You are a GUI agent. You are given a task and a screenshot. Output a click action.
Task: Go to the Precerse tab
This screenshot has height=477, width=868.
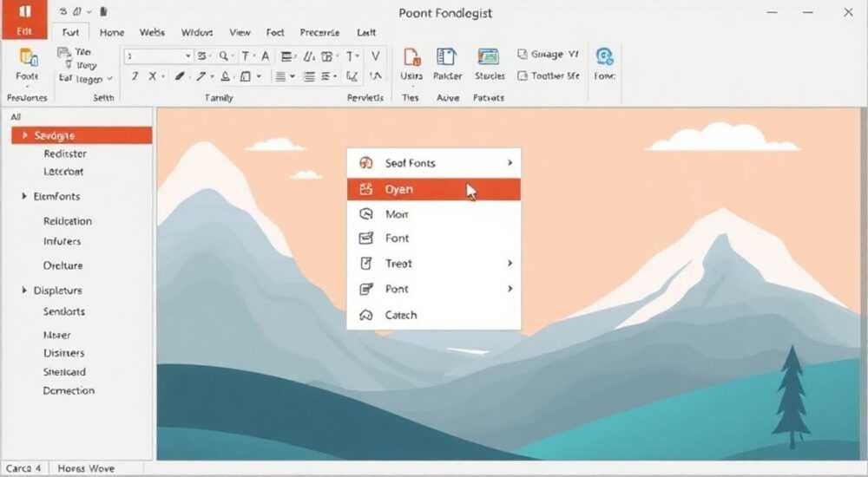(x=319, y=33)
